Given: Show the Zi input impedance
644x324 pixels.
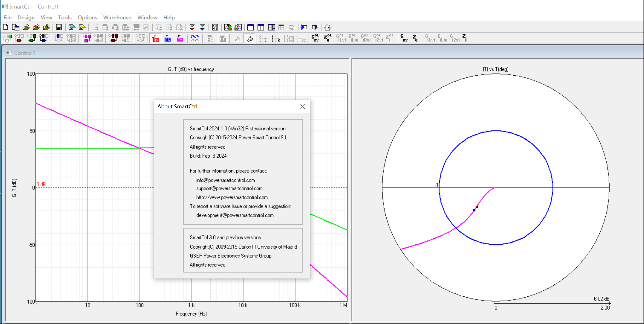Looking at the screenshot, I should click(x=464, y=38).
